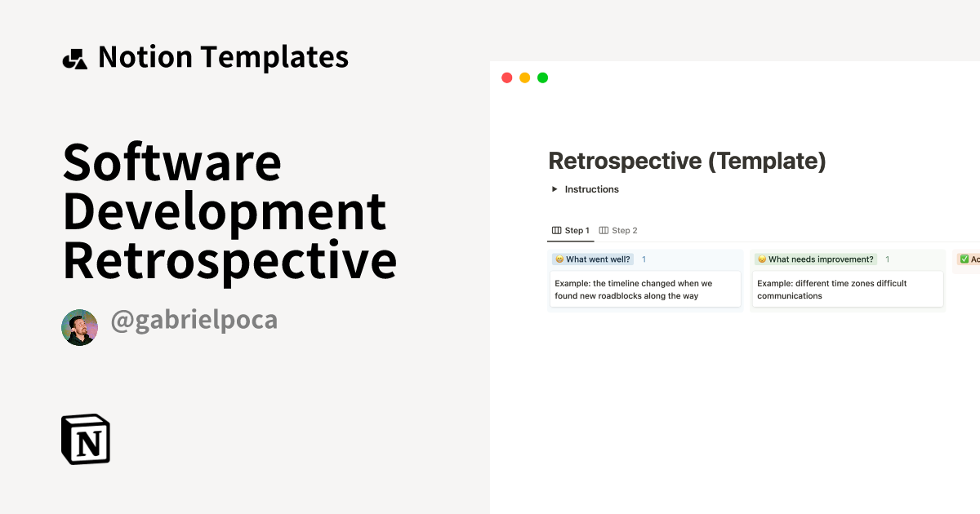Click the sad emoji on What needs improvement
Image resolution: width=980 pixels, height=514 pixels.
[x=760, y=259]
